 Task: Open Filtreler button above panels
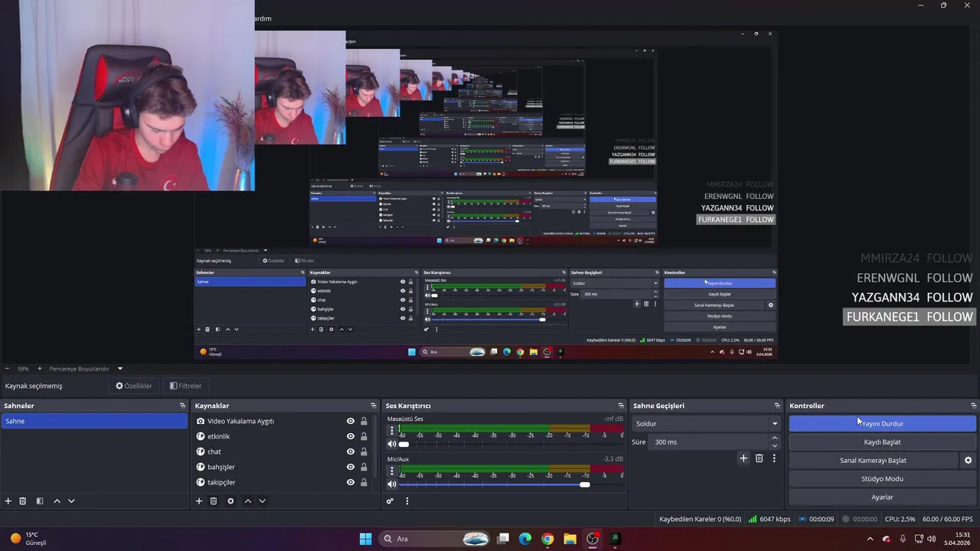click(185, 386)
